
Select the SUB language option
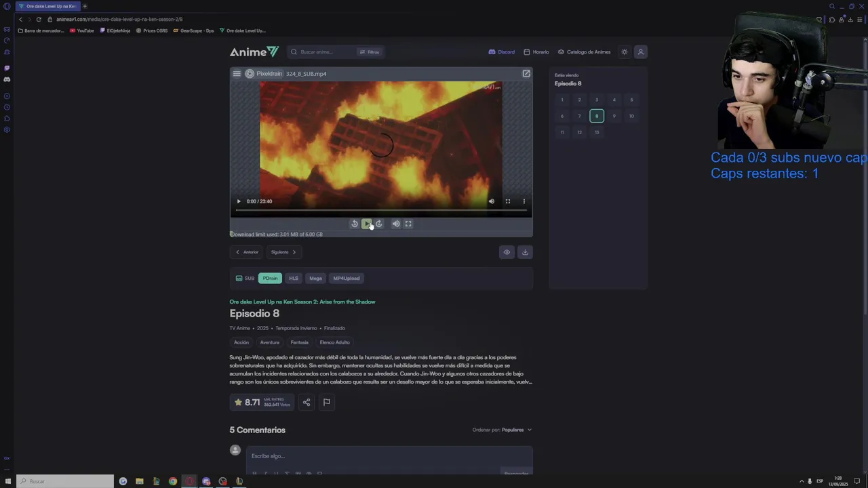pos(245,279)
